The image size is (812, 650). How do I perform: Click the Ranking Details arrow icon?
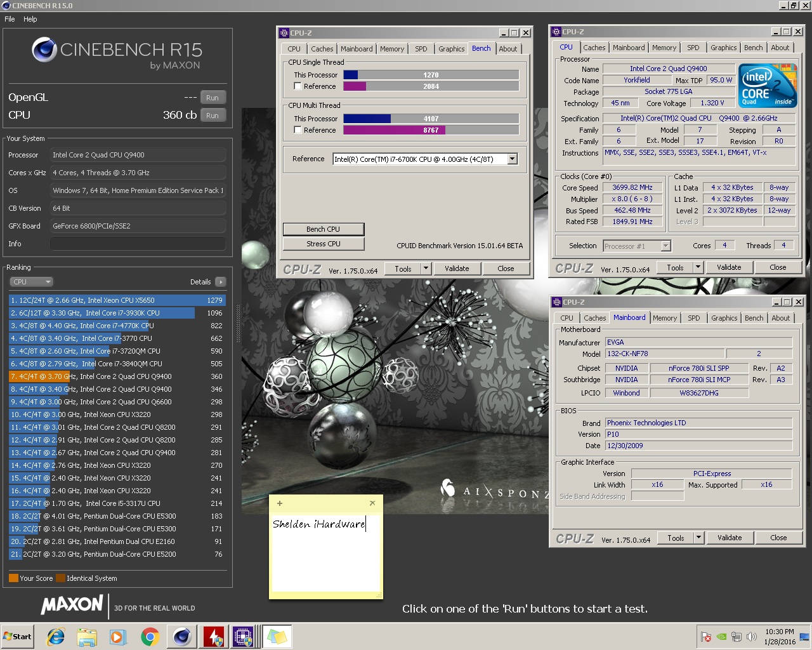click(220, 282)
